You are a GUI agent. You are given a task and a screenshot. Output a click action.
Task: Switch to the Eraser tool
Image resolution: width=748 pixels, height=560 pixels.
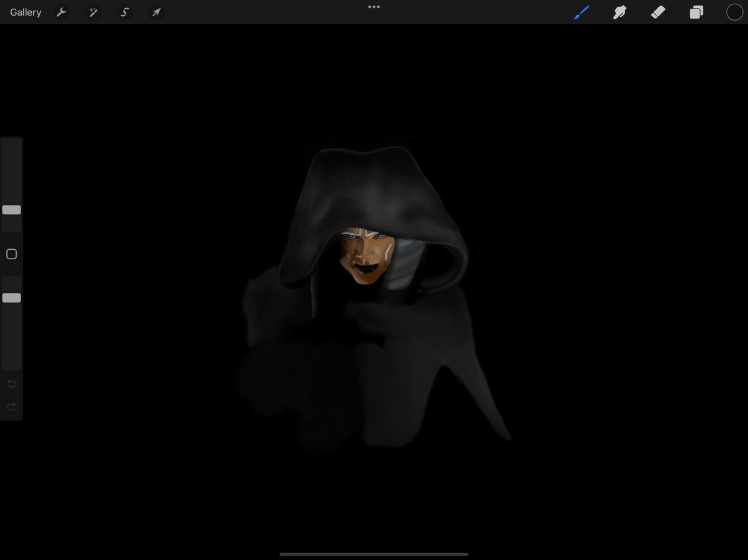point(658,12)
